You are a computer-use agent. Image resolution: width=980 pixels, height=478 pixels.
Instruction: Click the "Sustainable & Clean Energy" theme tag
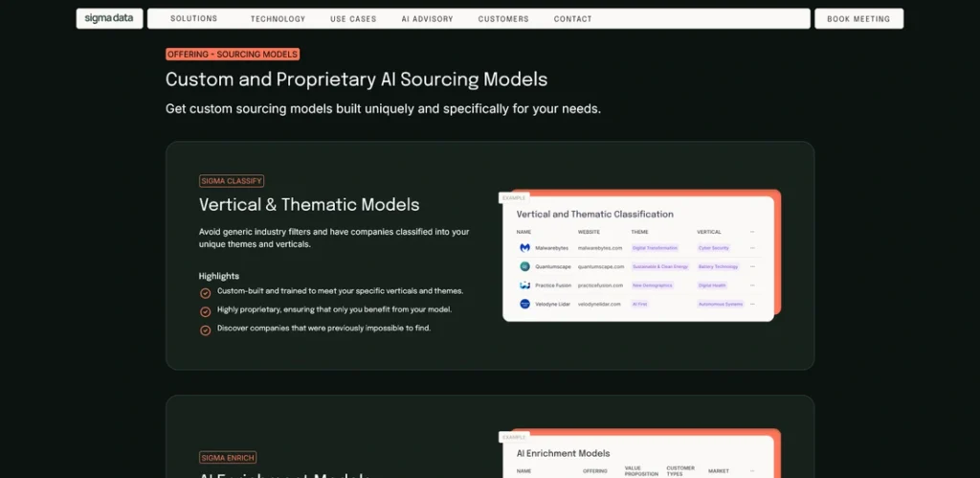coord(659,267)
